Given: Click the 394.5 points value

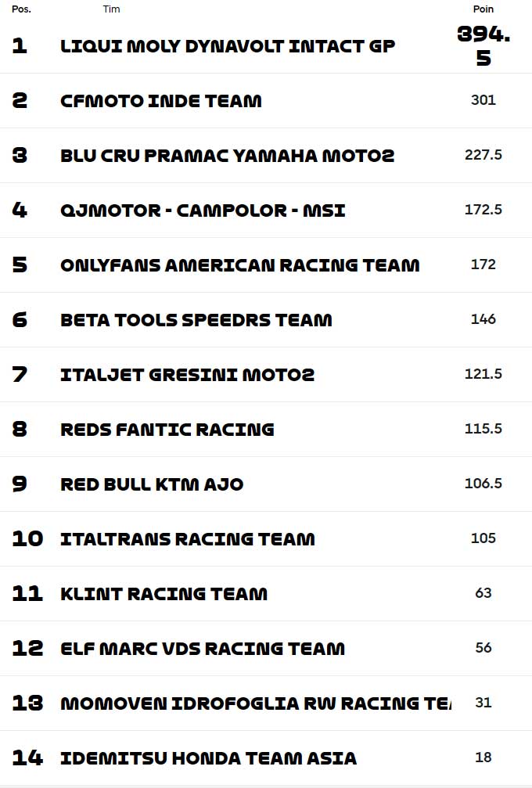Looking at the screenshot, I should tap(483, 45).
